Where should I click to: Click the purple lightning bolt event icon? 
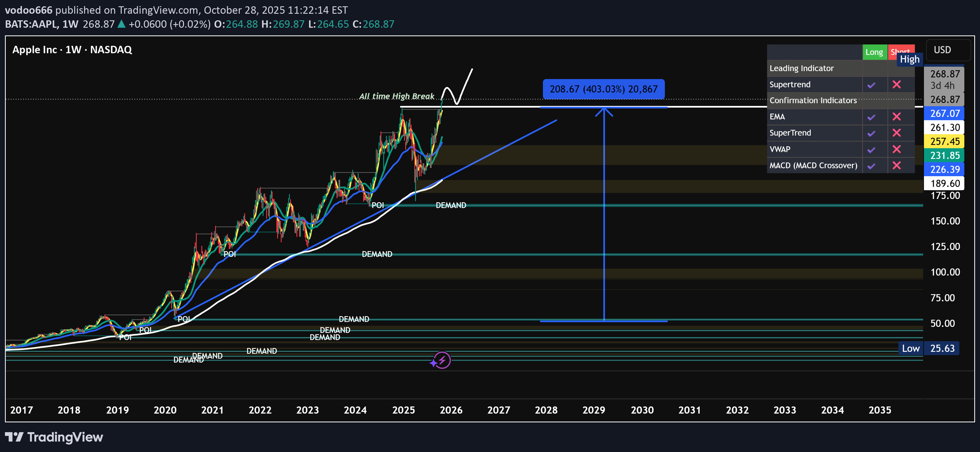[x=442, y=360]
